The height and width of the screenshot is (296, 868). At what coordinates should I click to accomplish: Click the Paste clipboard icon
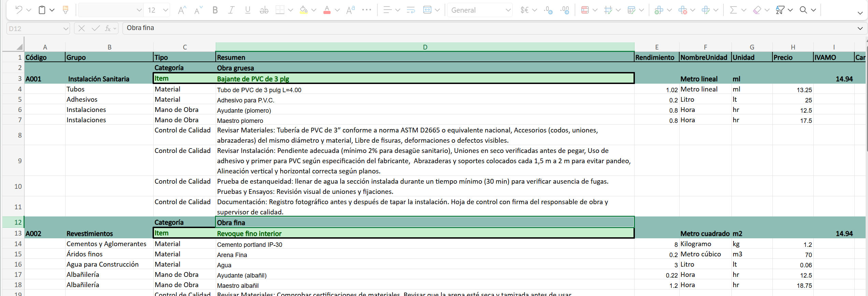click(42, 10)
